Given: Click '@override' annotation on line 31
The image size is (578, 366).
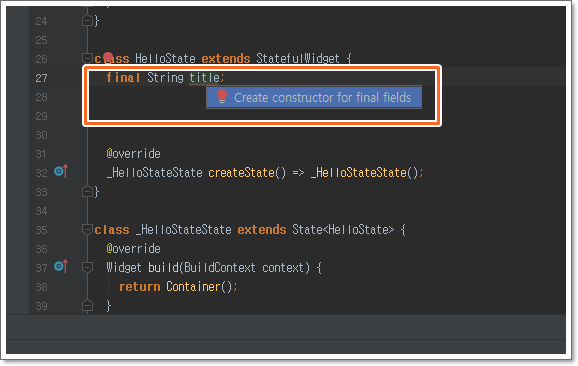Looking at the screenshot, I should point(133,153).
